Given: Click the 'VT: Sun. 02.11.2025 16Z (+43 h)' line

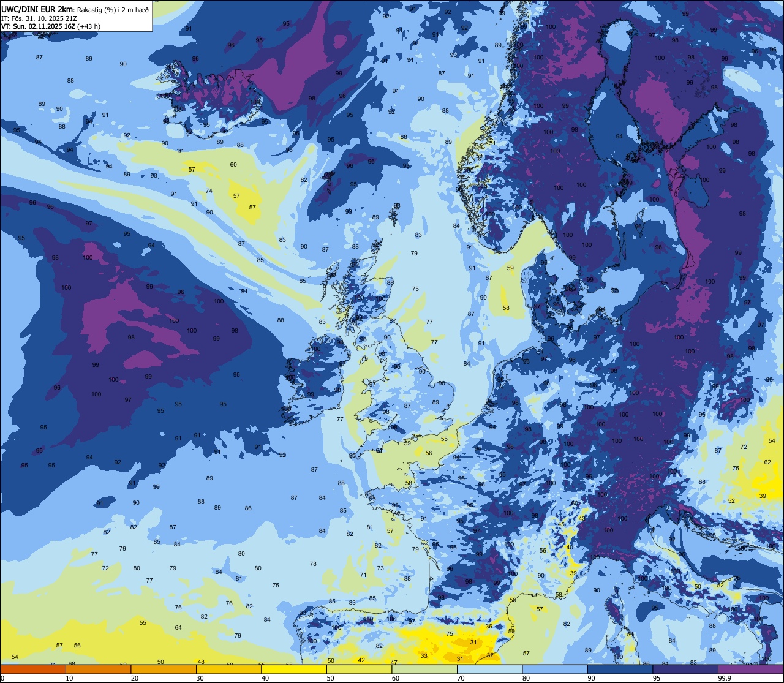Looking at the screenshot, I should tap(51, 26).
